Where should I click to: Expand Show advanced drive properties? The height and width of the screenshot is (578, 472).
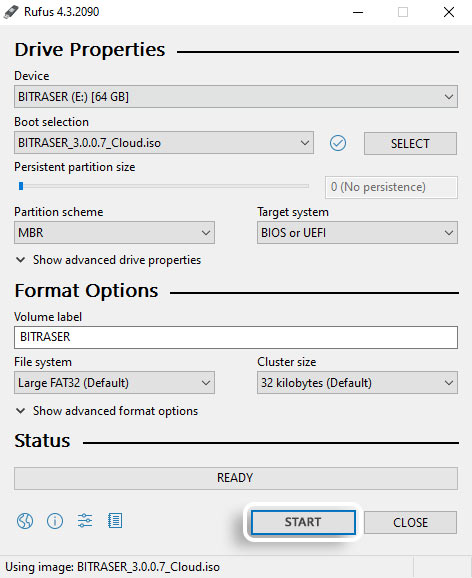[108, 260]
